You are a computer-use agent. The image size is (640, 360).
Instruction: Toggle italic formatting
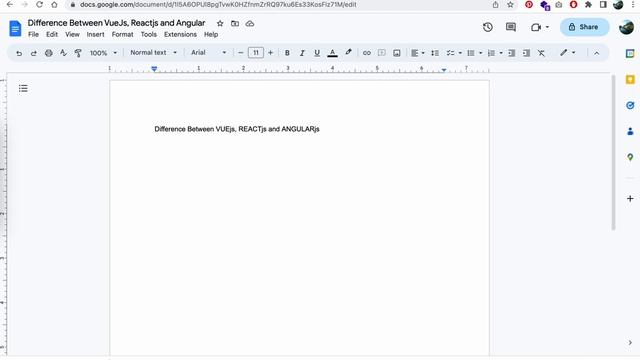302,53
